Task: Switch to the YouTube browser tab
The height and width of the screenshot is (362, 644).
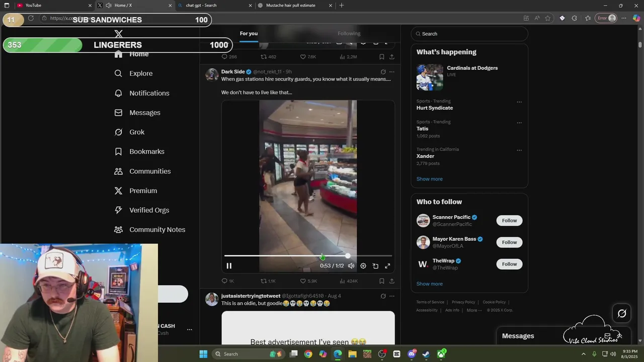Action: [x=53, y=6]
